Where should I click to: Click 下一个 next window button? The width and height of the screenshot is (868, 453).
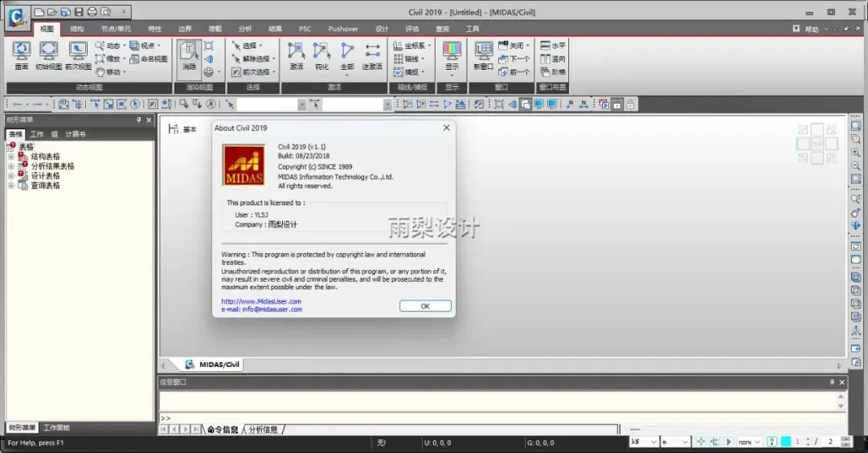pos(514,59)
